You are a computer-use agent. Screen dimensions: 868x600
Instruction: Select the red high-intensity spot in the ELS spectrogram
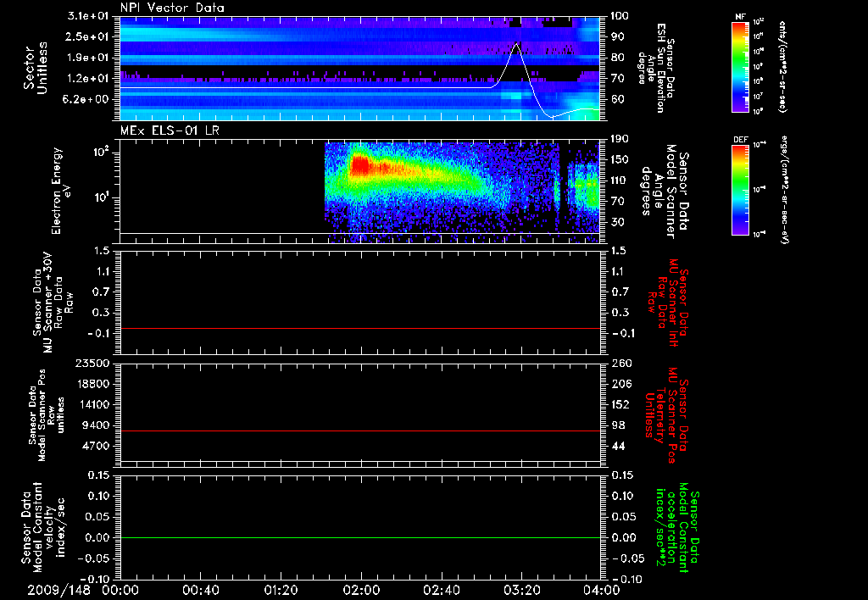pyautogui.click(x=360, y=165)
